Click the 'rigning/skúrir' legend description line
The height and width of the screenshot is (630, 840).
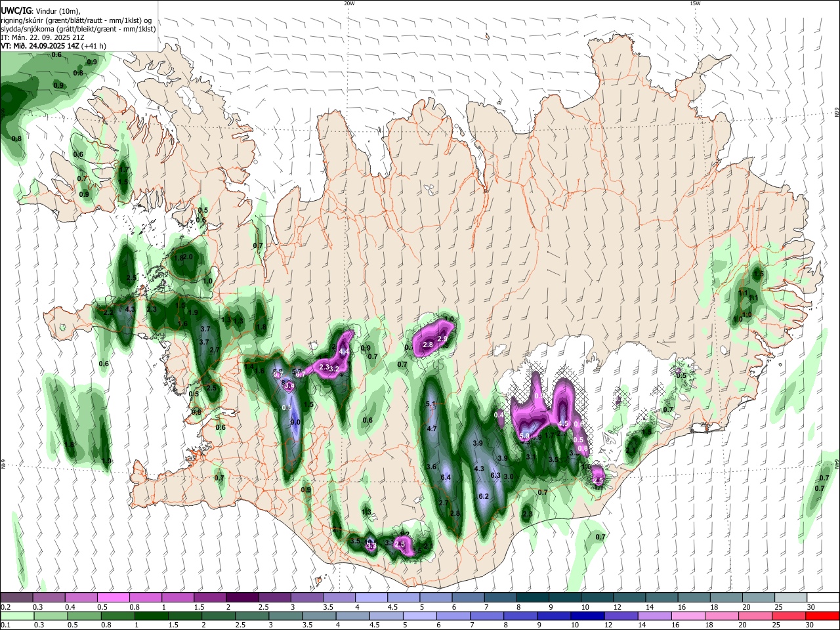[76, 20]
